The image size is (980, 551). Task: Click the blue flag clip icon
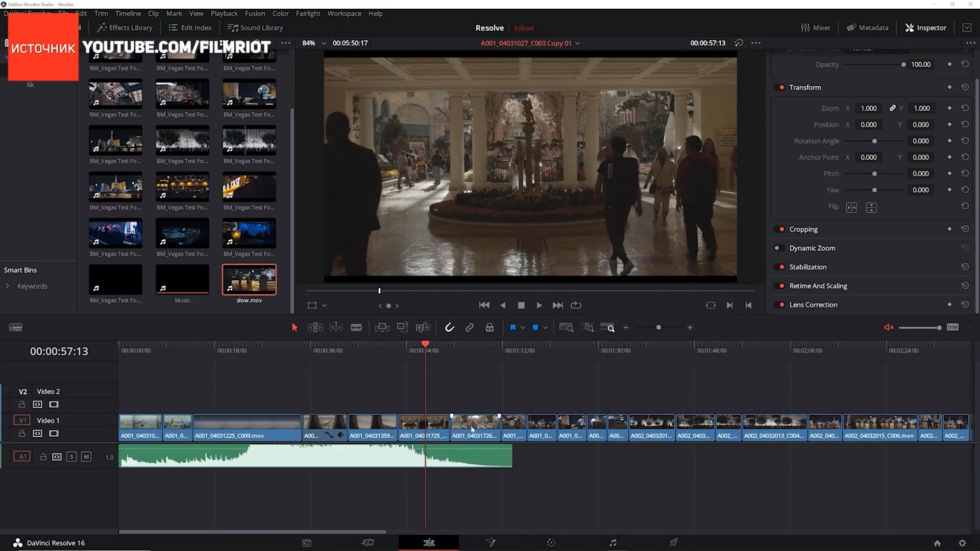tap(512, 328)
